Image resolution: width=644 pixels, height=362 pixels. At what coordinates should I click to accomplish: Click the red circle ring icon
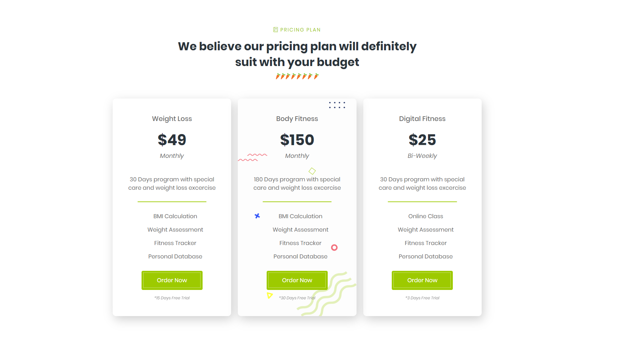(334, 248)
